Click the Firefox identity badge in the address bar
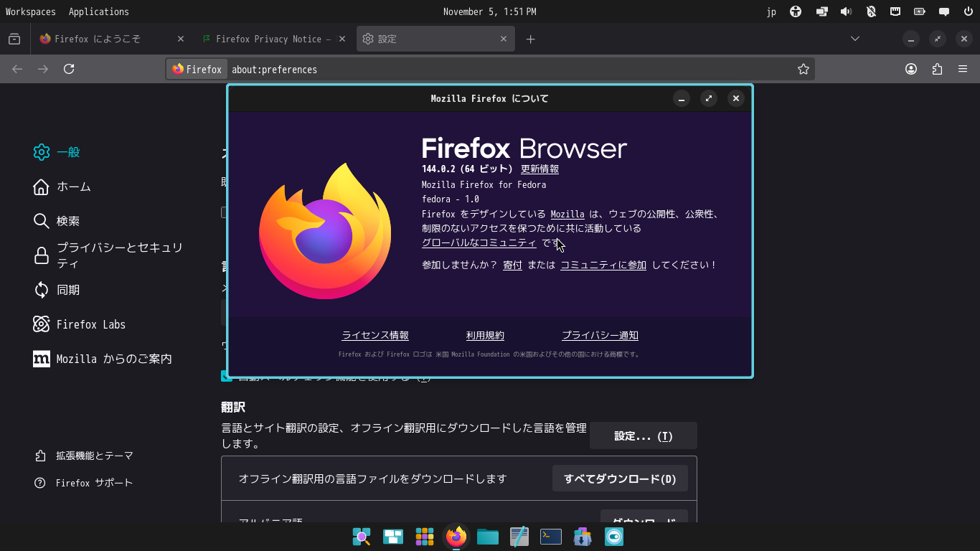 point(197,69)
